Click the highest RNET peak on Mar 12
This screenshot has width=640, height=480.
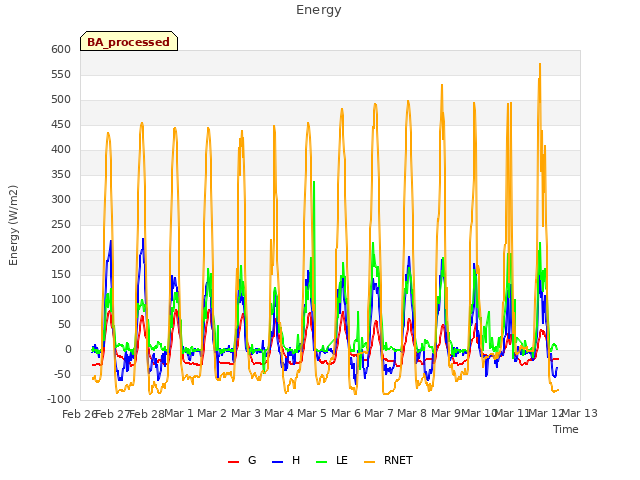tap(540, 64)
